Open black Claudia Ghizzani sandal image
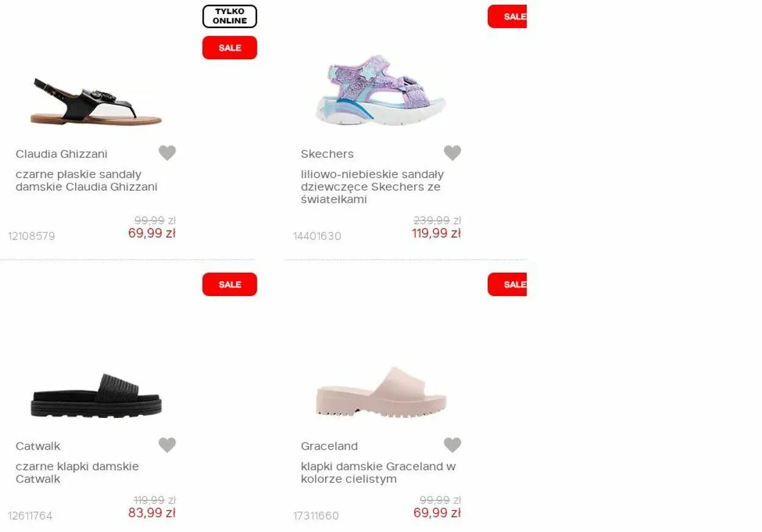Screen dimensions: 762x532 coord(96,102)
